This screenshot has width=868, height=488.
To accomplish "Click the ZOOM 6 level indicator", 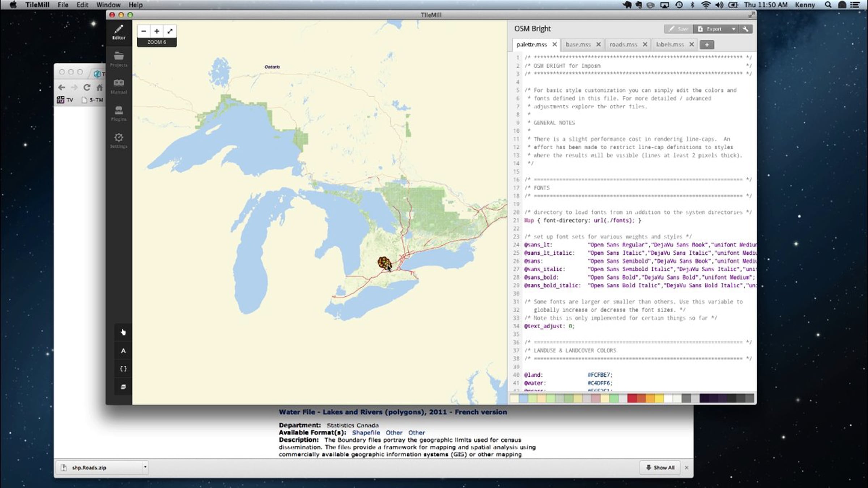I will click(157, 42).
